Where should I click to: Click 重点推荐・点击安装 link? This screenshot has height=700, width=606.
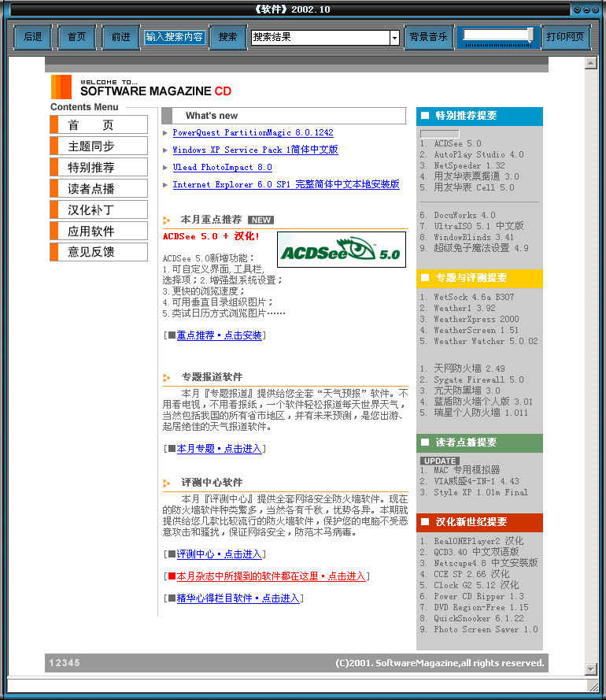tap(219, 335)
